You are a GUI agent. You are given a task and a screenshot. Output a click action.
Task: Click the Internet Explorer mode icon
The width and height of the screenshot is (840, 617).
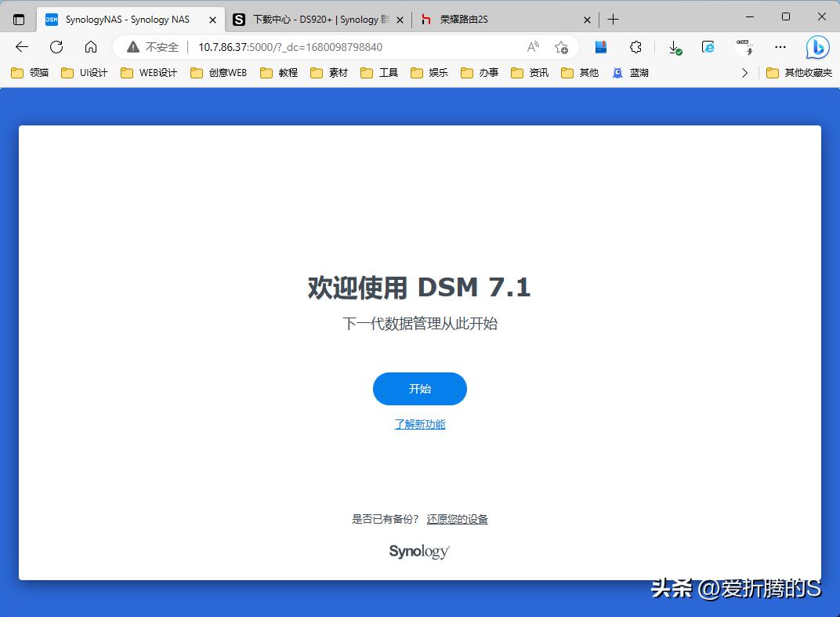coord(708,47)
